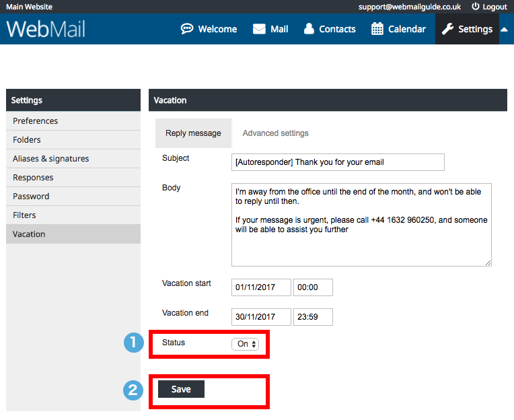The width and height of the screenshot is (514, 420).
Task: Select the Reply message tab
Action: click(193, 133)
